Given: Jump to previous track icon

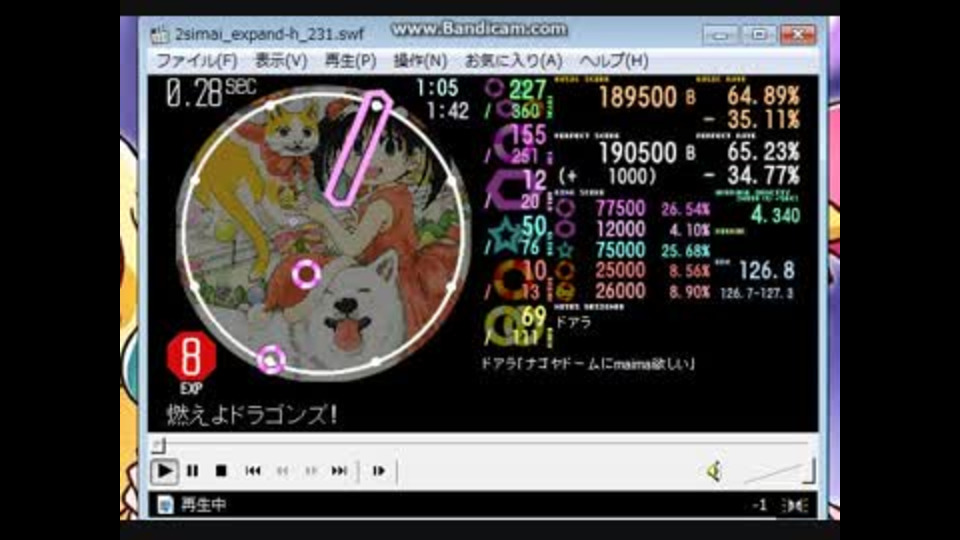Looking at the screenshot, I should point(253,471).
